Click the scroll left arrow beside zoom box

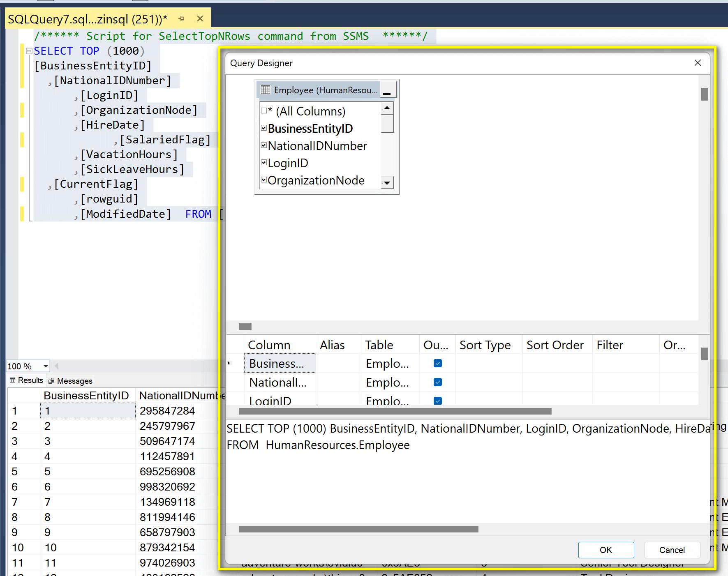pyautogui.click(x=57, y=366)
